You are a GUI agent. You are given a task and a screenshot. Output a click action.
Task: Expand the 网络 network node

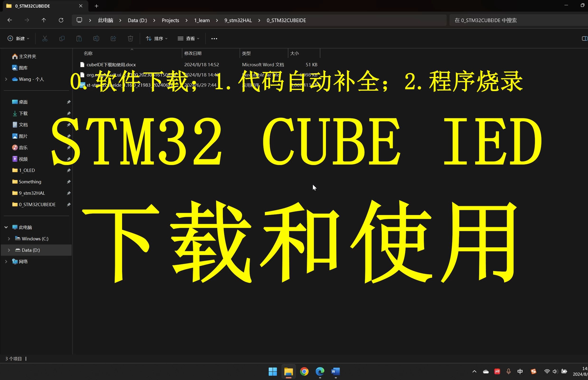tap(6, 261)
